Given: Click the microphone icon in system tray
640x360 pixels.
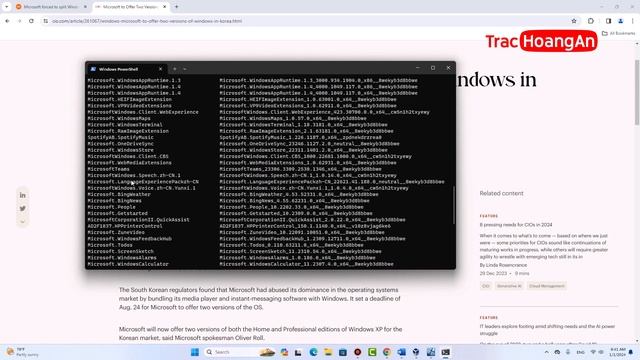Looking at the screenshot, I should point(568,352).
